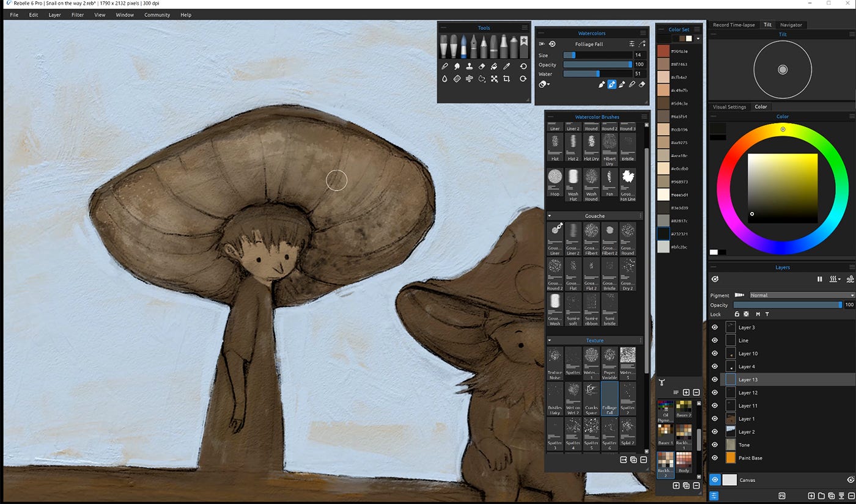
Task: Add a new layer in Layers panel
Action: coord(811,496)
